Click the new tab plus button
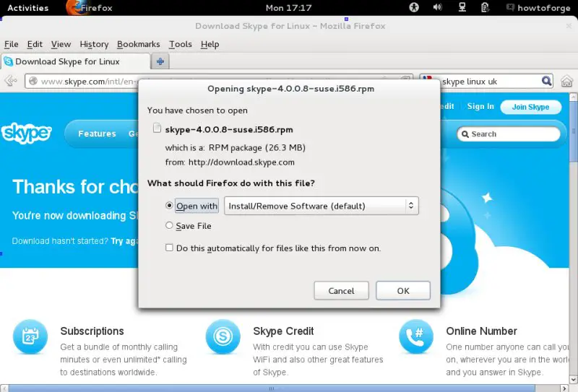This screenshot has width=578, height=392. click(x=160, y=61)
